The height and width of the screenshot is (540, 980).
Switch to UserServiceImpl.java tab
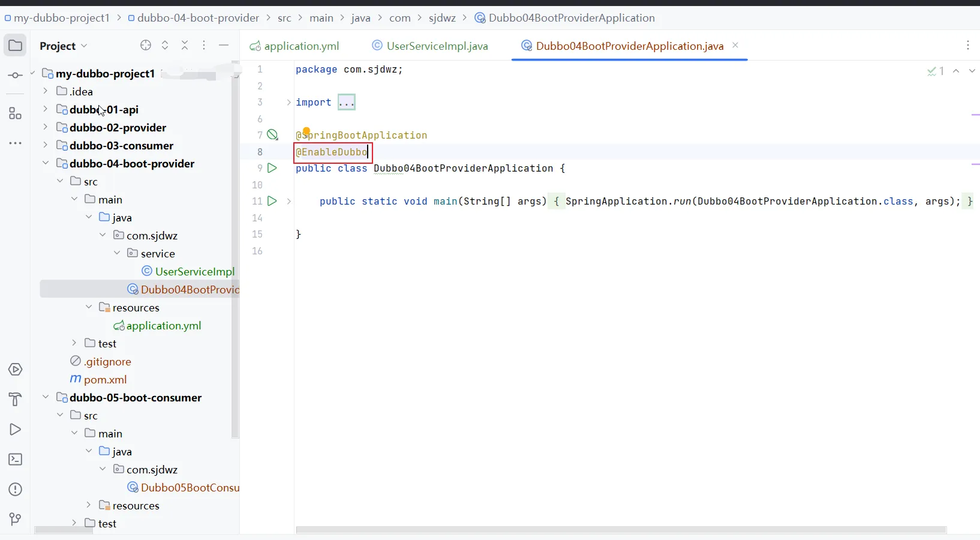coord(430,46)
